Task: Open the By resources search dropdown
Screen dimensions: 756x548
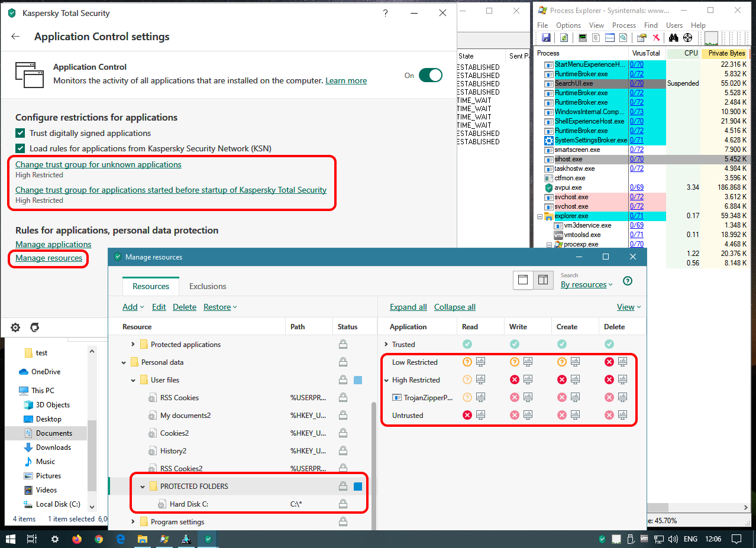Action: tap(587, 284)
